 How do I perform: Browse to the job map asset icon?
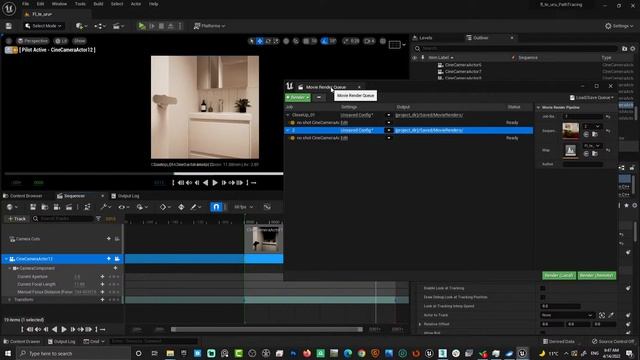tap(595, 153)
